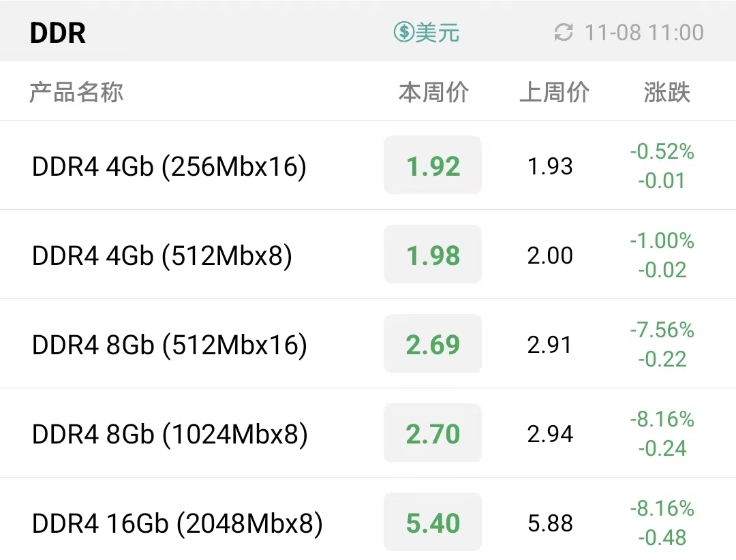Select last week's price 2.94
The width and height of the screenshot is (736, 560).
[550, 434]
